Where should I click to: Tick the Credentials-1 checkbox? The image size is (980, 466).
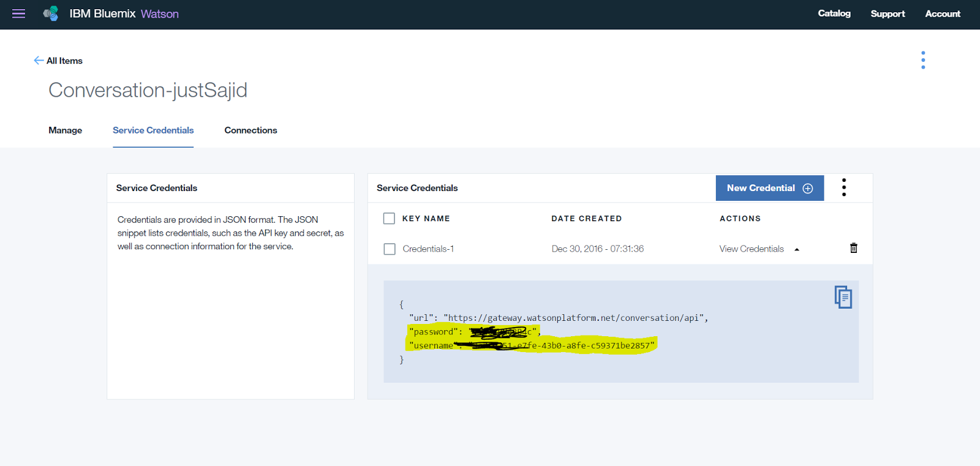tap(390, 249)
